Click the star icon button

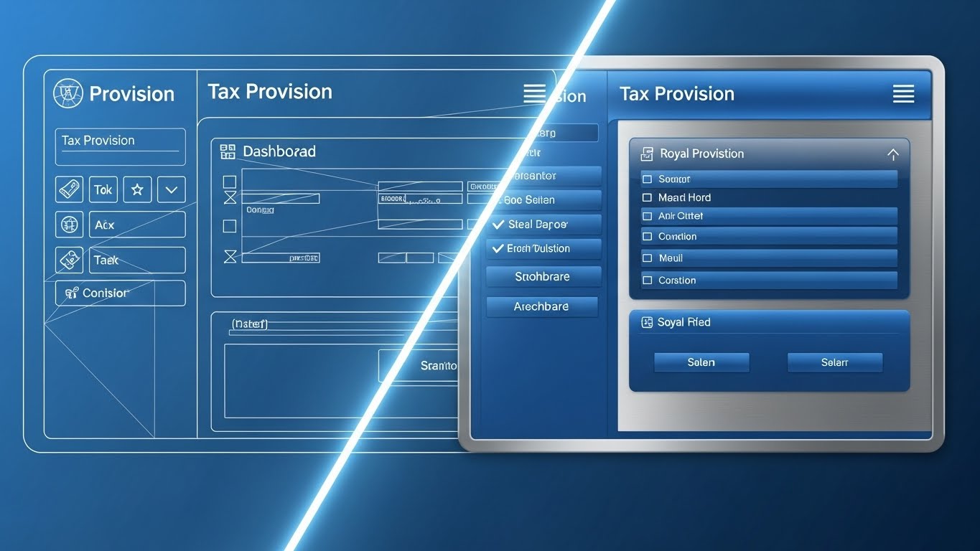pyautogui.click(x=137, y=189)
